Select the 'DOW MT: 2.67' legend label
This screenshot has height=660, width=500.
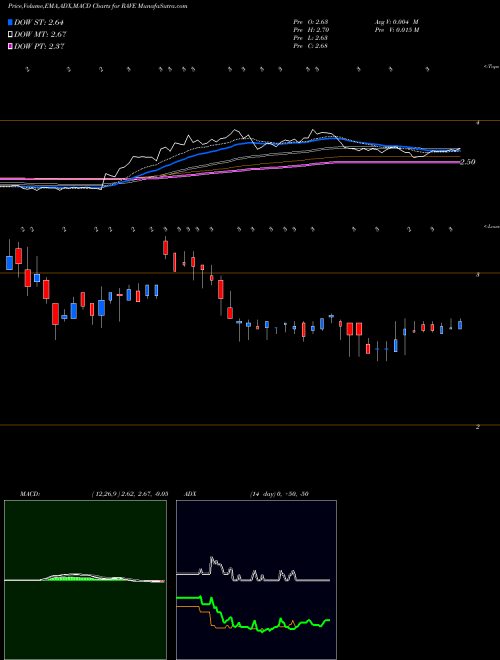[x=41, y=35]
